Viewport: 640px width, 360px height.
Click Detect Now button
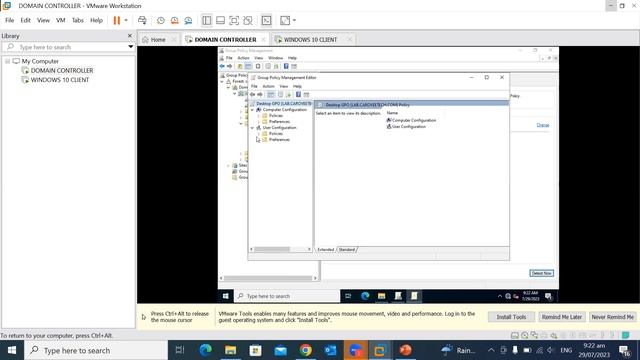click(x=541, y=273)
